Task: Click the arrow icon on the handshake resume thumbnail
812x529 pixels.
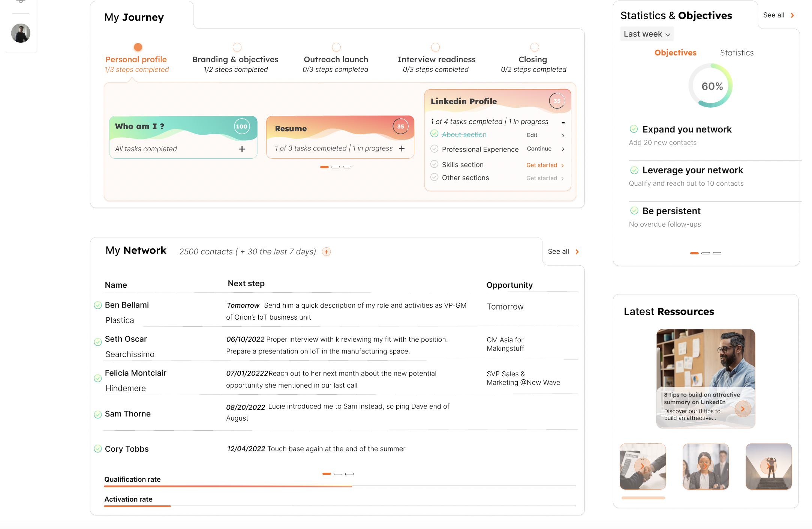Action: pyautogui.click(x=642, y=466)
